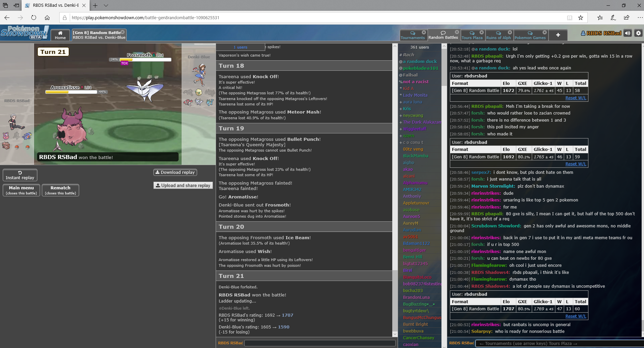This screenshot has height=348, width=644.
Task: Open the favorites hub icon
Action: (x=600, y=18)
